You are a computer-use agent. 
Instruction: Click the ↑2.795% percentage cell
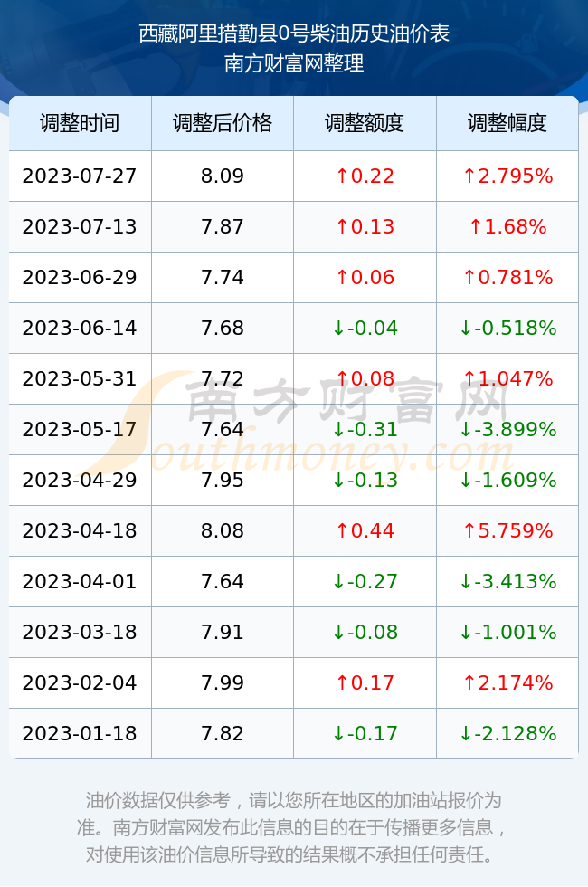[507, 176]
